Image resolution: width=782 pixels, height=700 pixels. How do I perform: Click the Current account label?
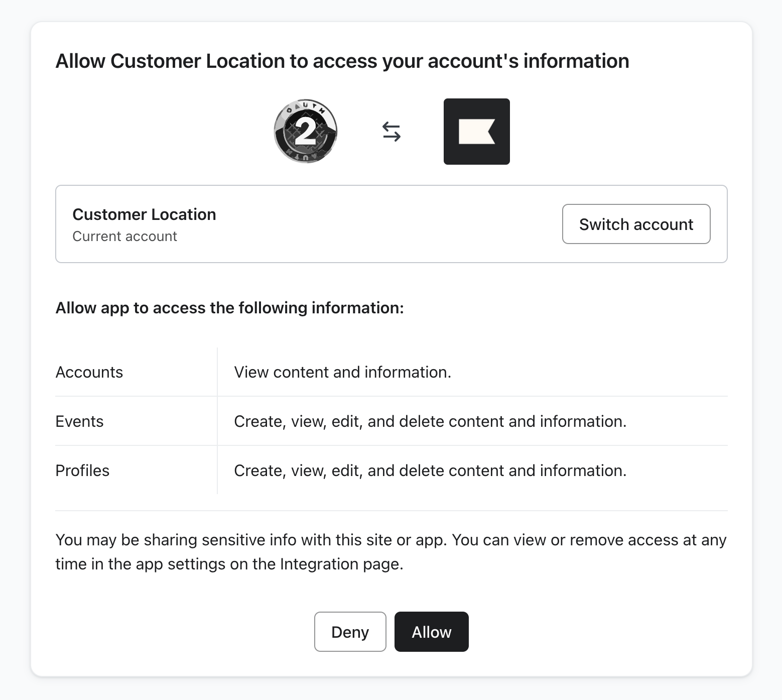click(125, 236)
